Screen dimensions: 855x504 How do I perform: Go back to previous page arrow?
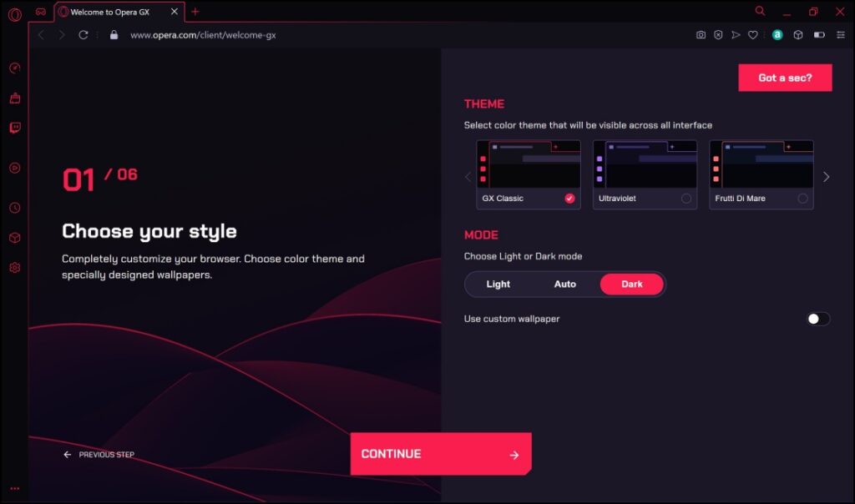[x=41, y=35]
